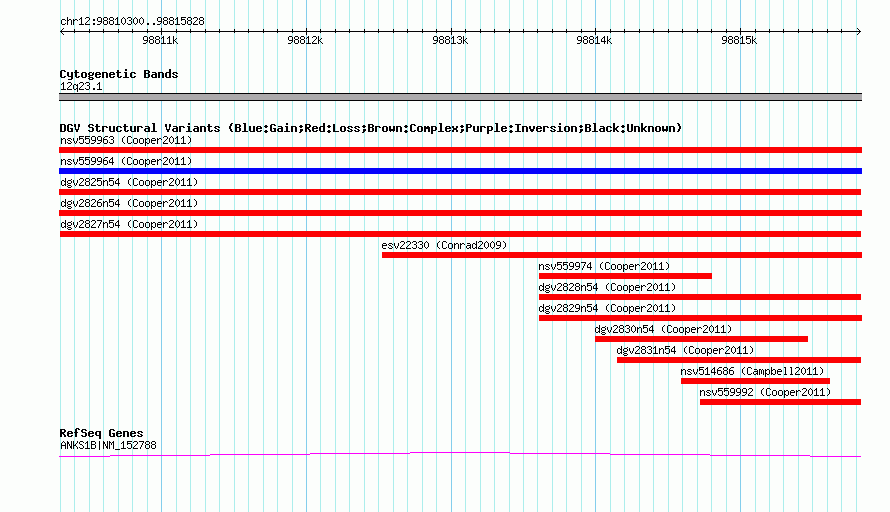Click the ANKS1B|NM_152788 gene label
The height and width of the screenshot is (512, 890).
108,446
